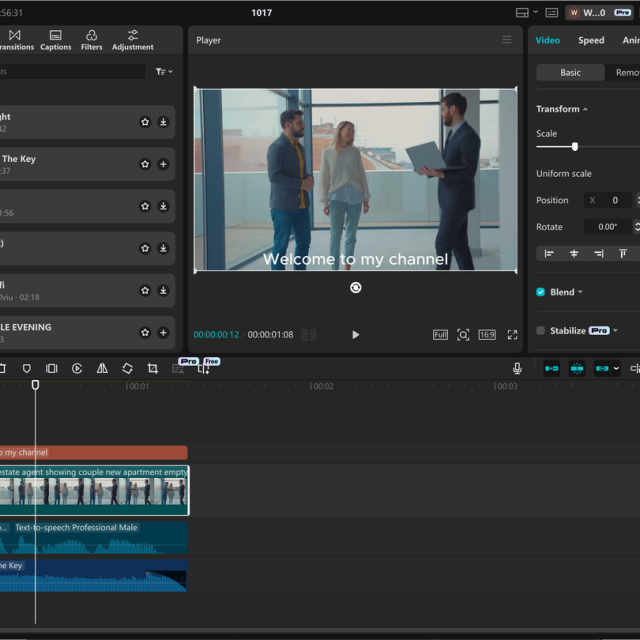Click the Scale slider handle

point(574,147)
